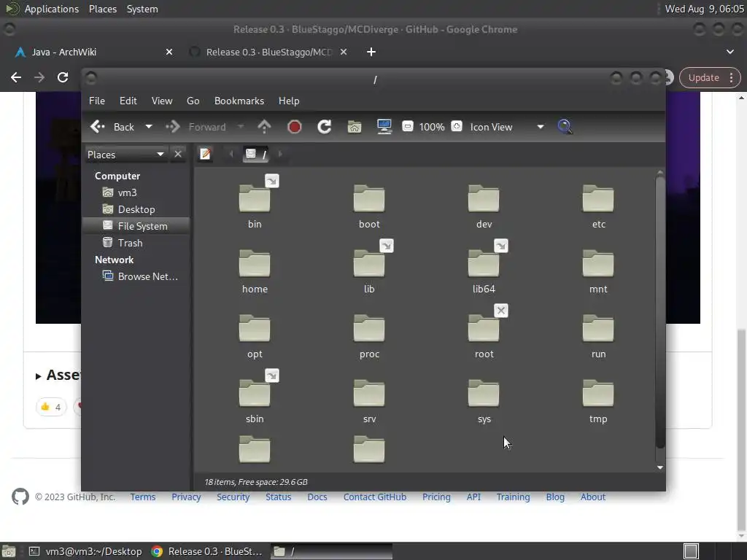Select the bin folder icon

[255, 198]
